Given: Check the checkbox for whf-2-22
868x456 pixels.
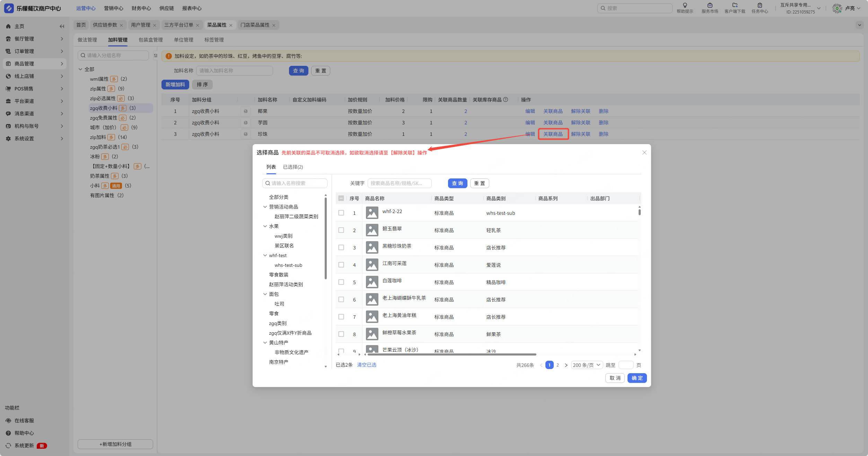Looking at the screenshot, I should 341,213.
